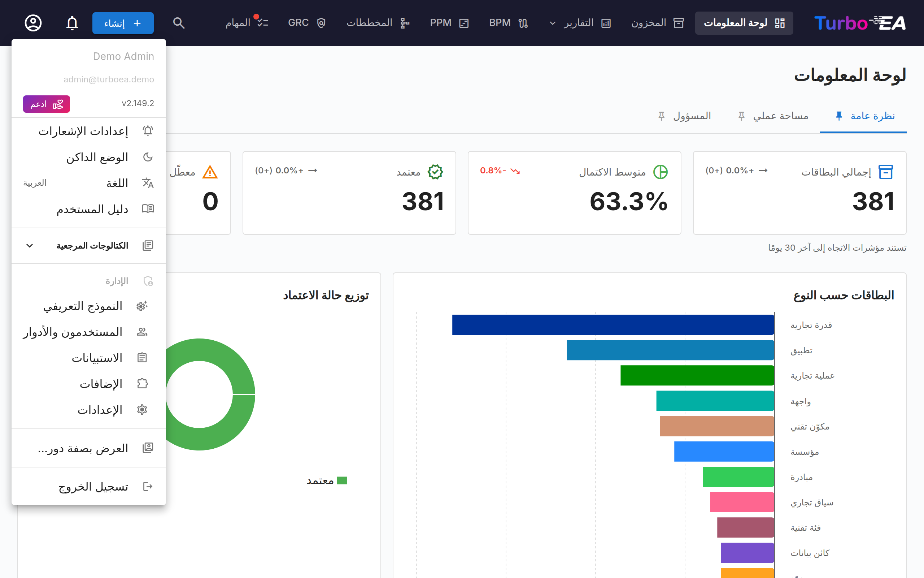
Task: Click the green عملية تجارية bar
Action: coord(697,375)
